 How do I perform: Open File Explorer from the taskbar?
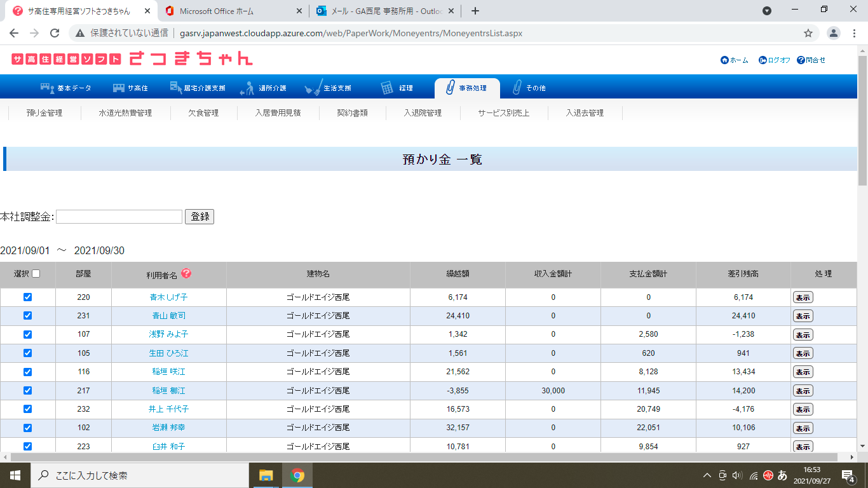[x=266, y=475]
